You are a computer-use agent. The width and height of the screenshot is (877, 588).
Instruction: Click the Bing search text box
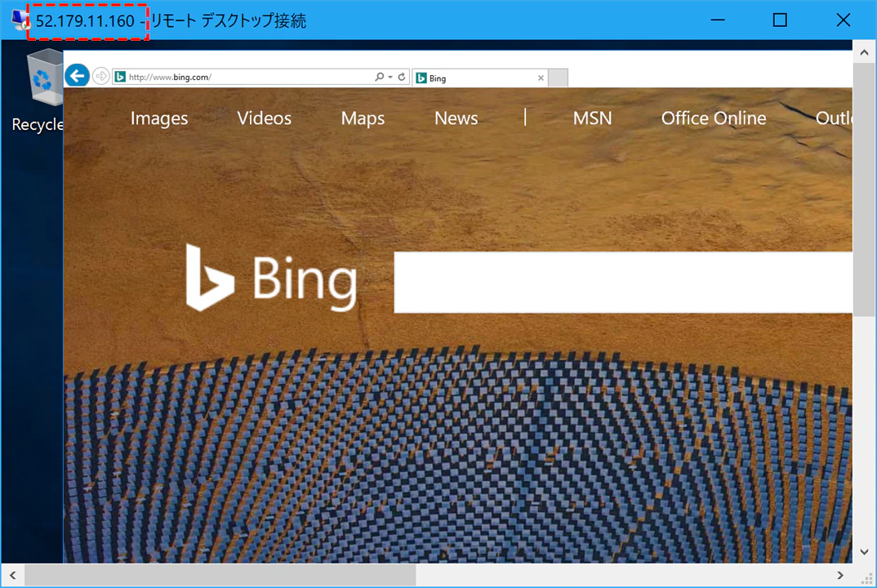(x=623, y=282)
